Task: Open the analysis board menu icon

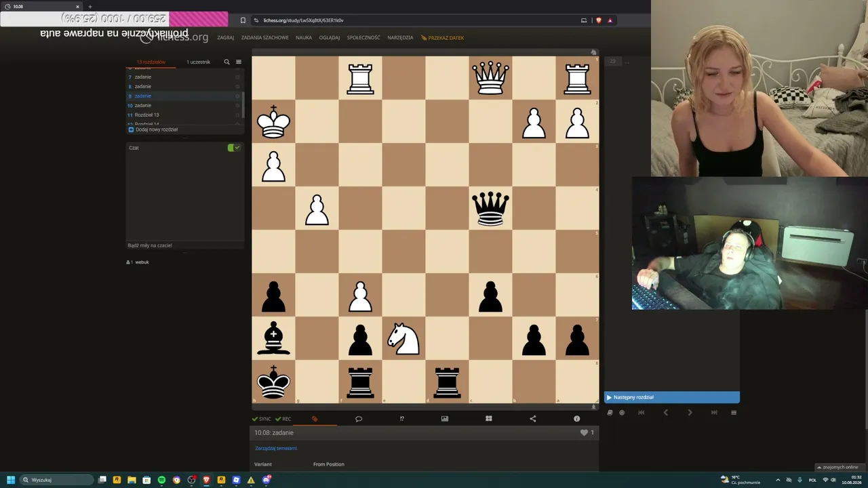Action: (734, 412)
